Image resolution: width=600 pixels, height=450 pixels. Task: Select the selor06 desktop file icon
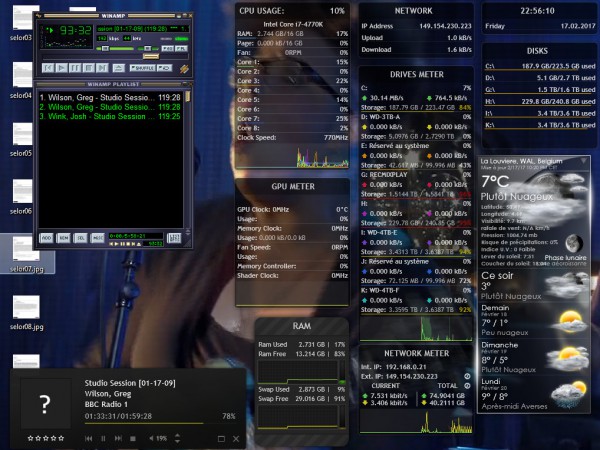pyautogui.click(x=22, y=197)
